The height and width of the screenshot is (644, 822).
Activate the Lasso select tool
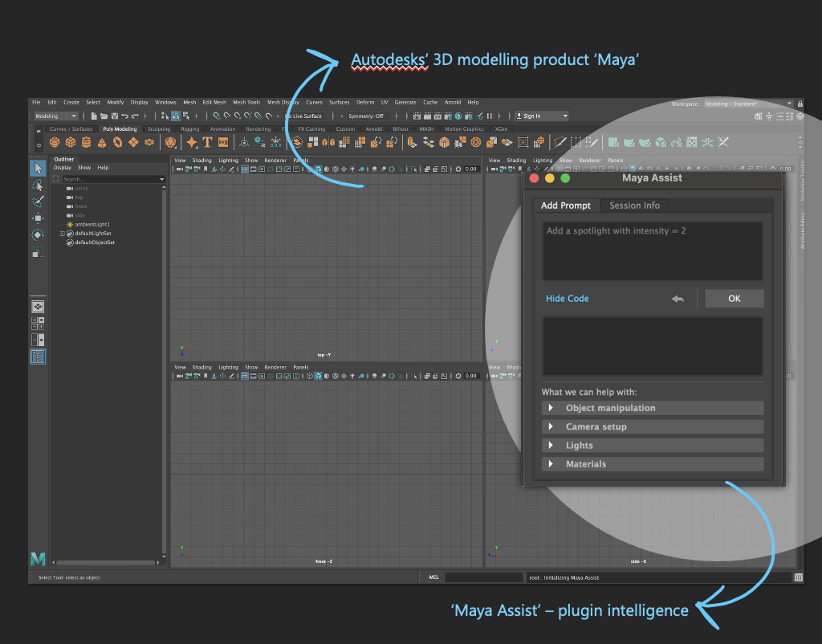[x=38, y=185]
